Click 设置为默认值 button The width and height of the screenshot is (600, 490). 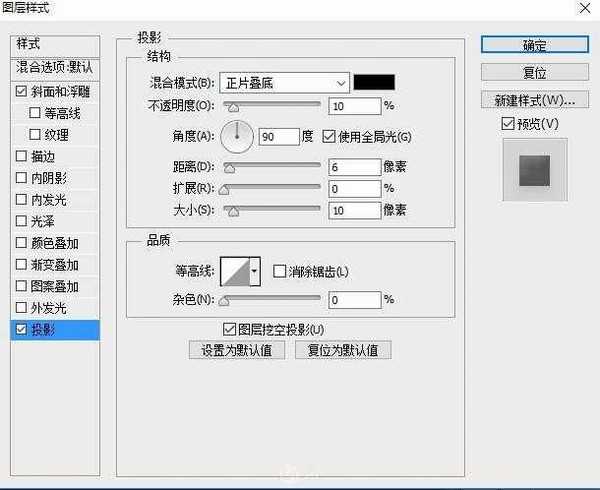pos(237,350)
